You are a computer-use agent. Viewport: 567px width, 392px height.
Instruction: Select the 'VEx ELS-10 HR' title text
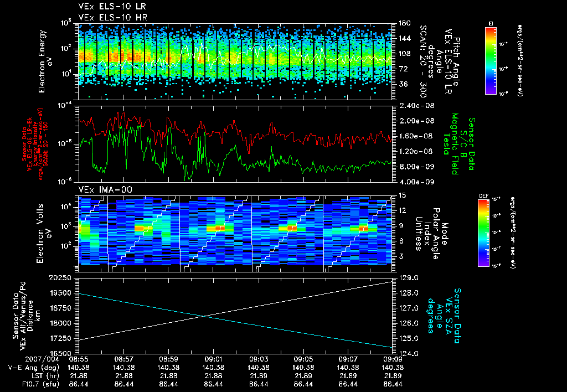[x=112, y=17]
